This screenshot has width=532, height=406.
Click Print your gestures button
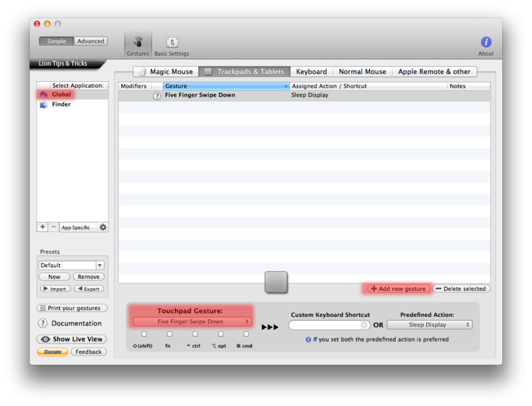[72, 308]
